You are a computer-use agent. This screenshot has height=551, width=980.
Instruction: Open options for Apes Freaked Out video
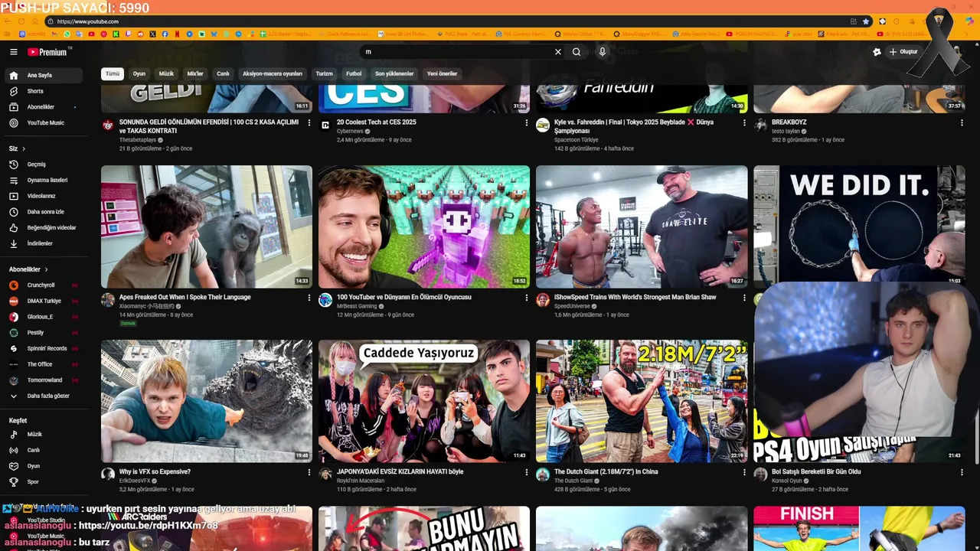[309, 298]
